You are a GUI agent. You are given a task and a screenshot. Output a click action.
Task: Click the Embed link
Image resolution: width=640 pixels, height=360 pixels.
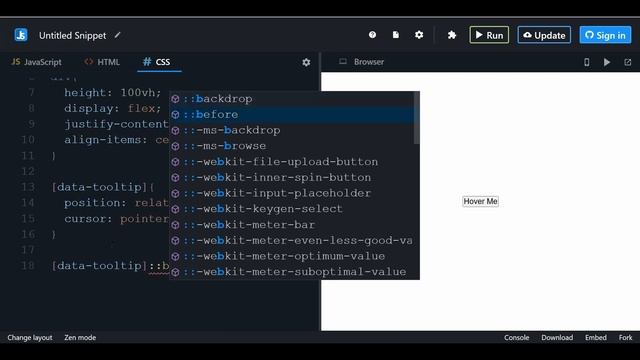coord(596,338)
